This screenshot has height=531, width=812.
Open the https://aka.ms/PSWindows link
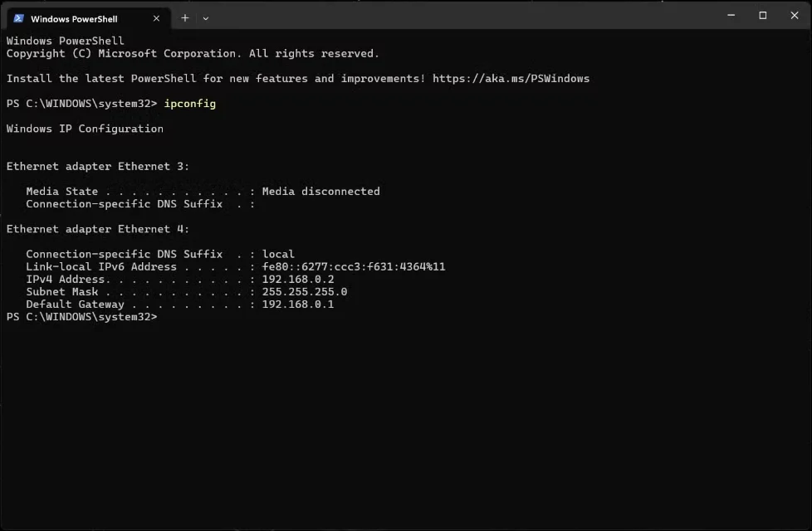tap(511, 79)
